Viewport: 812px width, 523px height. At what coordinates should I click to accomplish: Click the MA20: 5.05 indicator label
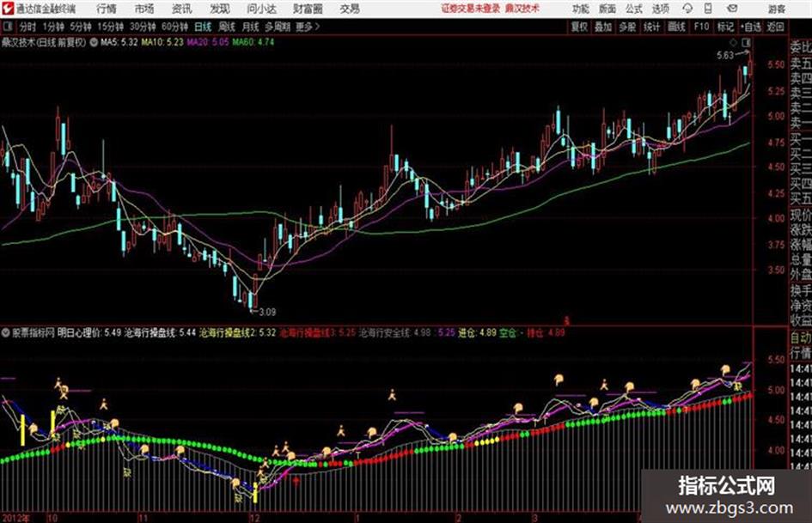[x=208, y=42]
